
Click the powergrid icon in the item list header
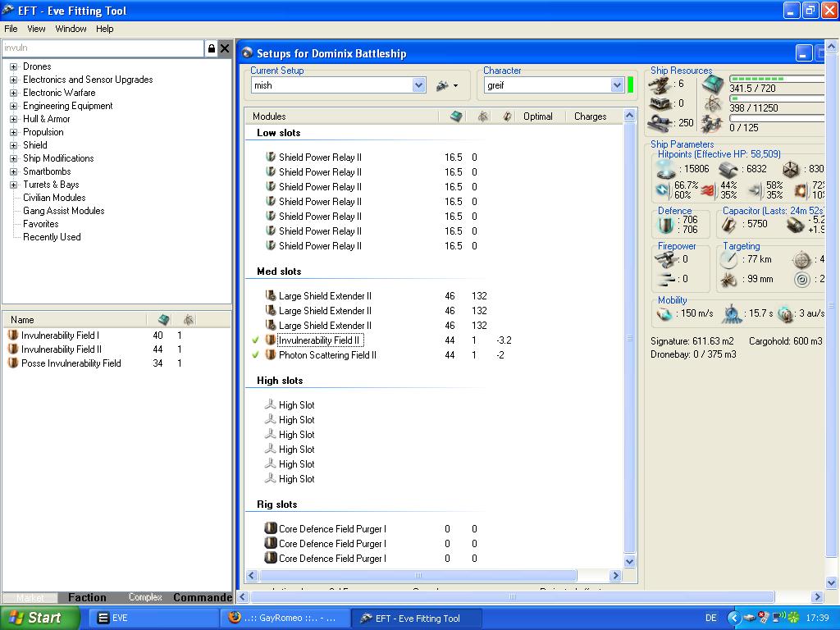(189, 320)
